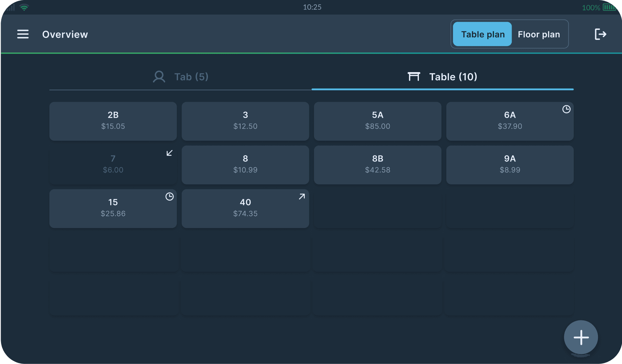Switch to Floor plan view

pyautogui.click(x=539, y=34)
